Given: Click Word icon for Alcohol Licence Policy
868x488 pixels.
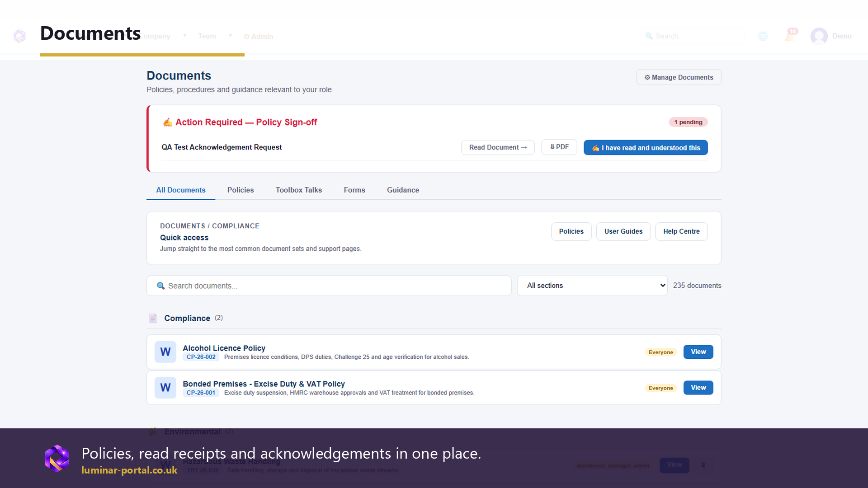Looking at the screenshot, I should click(165, 352).
